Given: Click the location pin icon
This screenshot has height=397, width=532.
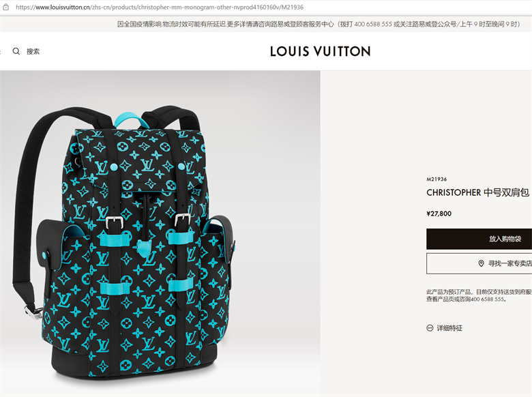Looking at the screenshot, I should [481, 263].
